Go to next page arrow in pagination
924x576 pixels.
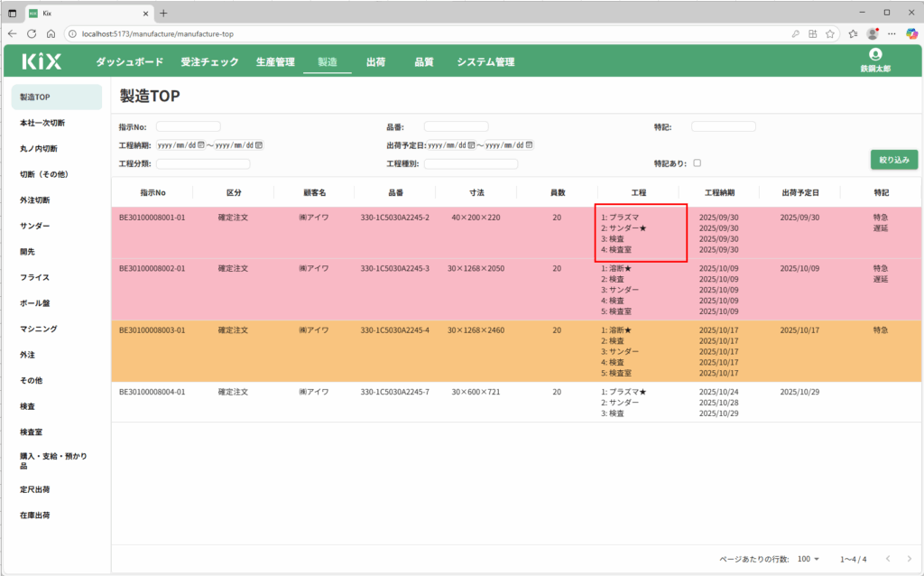909,559
